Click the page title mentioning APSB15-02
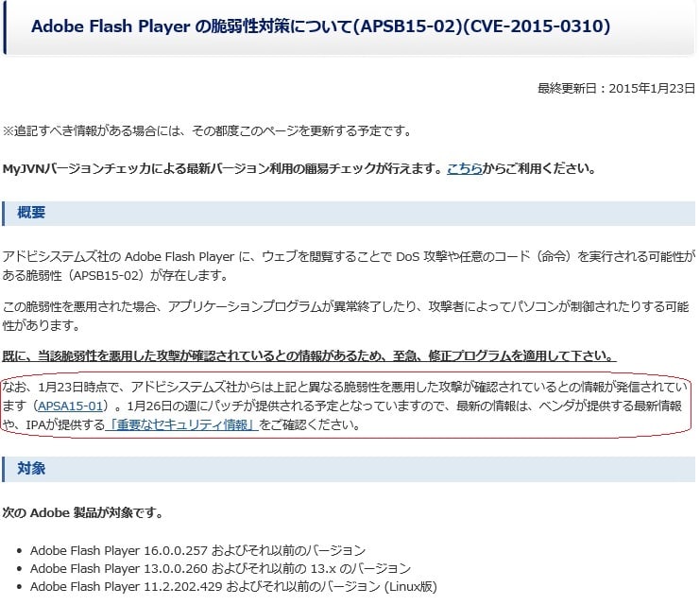The width and height of the screenshot is (700, 605). point(320,26)
